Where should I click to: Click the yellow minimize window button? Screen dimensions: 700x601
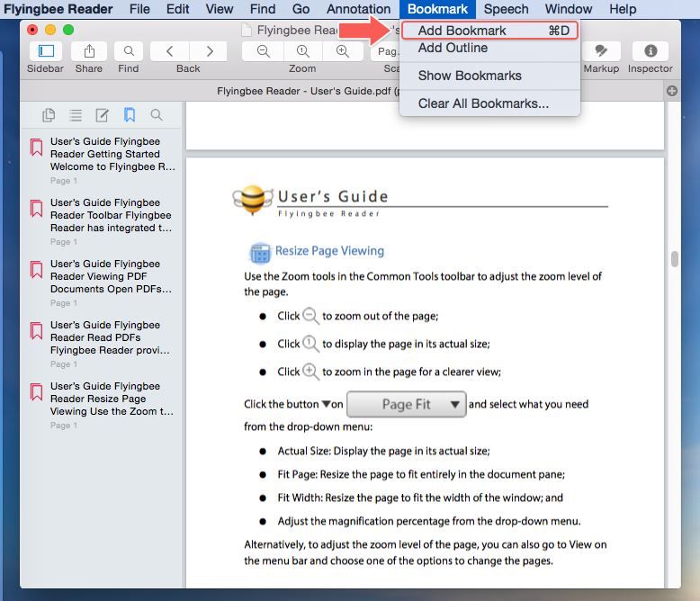click(50, 30)
